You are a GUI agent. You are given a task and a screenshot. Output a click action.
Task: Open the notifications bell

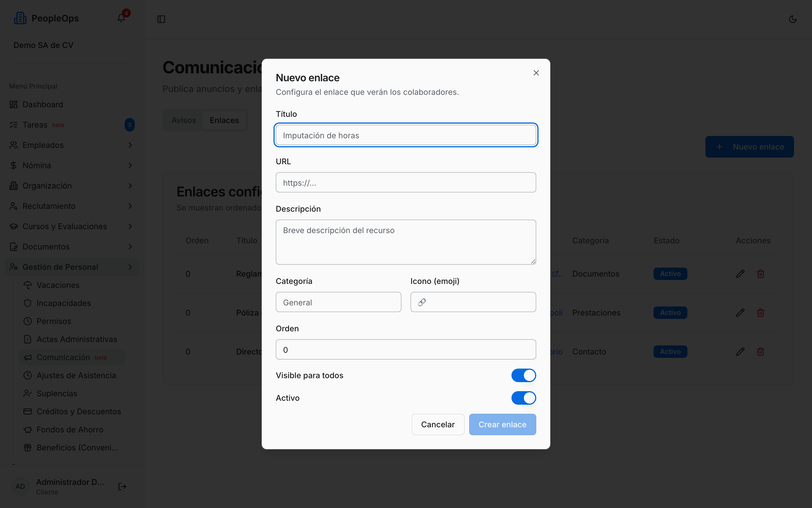[x=121, y=18]
